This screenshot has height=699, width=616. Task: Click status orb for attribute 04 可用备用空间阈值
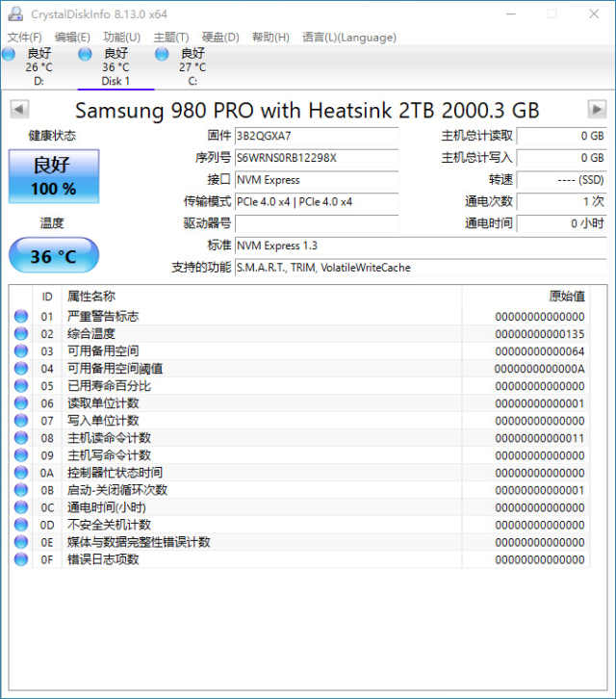21,369
